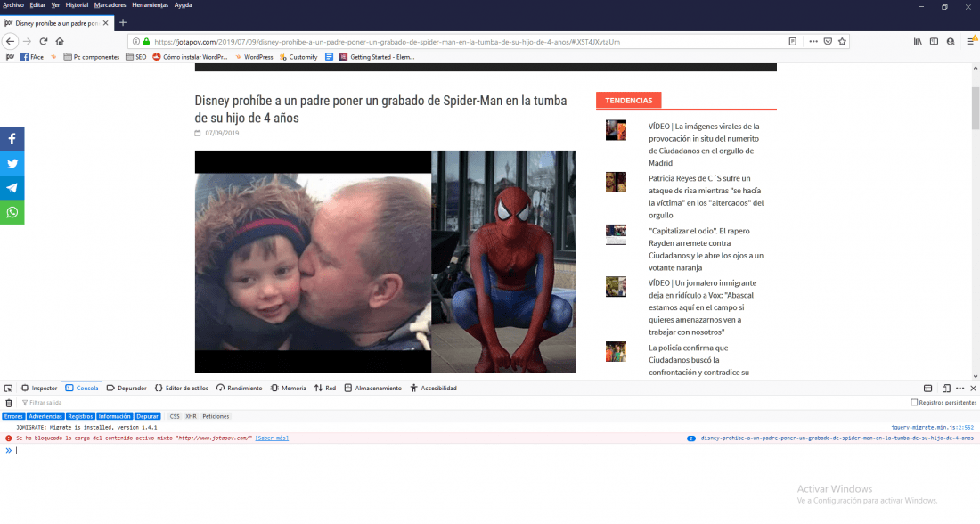Click the page vertical scrollbar thumb
Viewport: 980px width, 524px height.
[976, 108]
